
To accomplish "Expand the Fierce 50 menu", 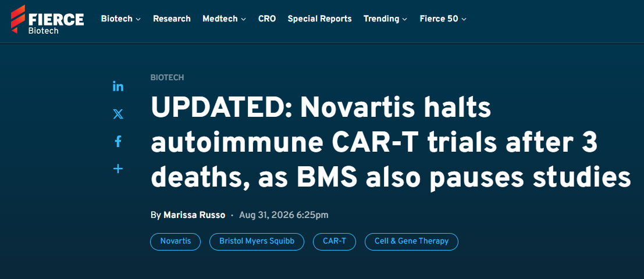I will [443, 19].
